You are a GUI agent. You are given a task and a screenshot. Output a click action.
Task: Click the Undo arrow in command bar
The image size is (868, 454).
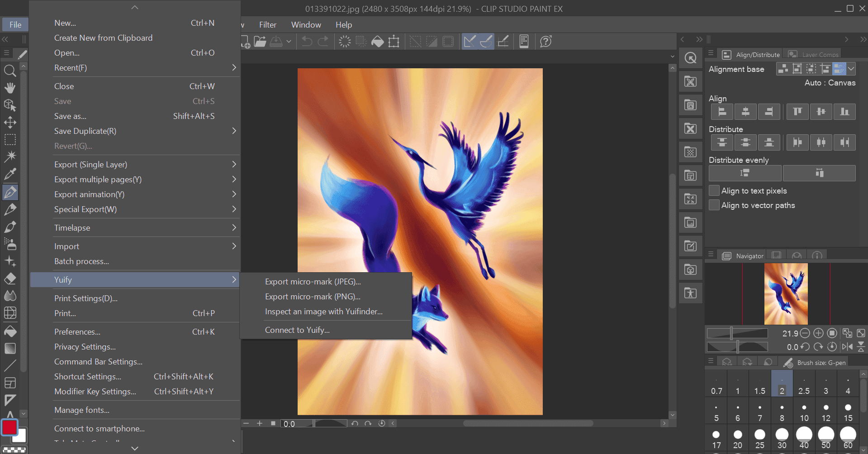pos(307,42)
